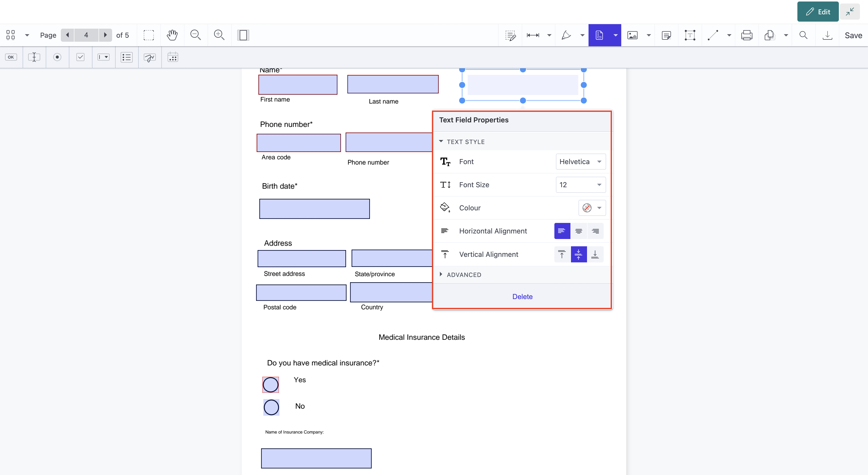Select bottom vertical alignment
The image size is (868, 475).
[595, 254]
